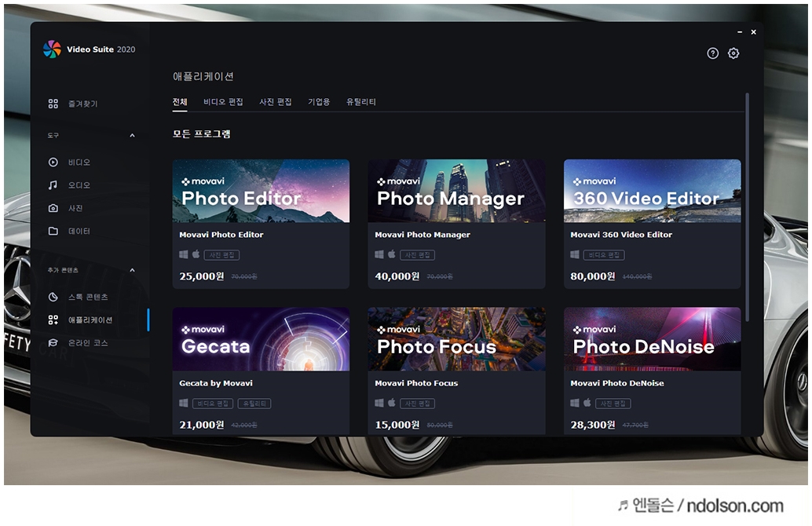Click the 28,300원 price on Photo DeNoise

tap(593, 425)
